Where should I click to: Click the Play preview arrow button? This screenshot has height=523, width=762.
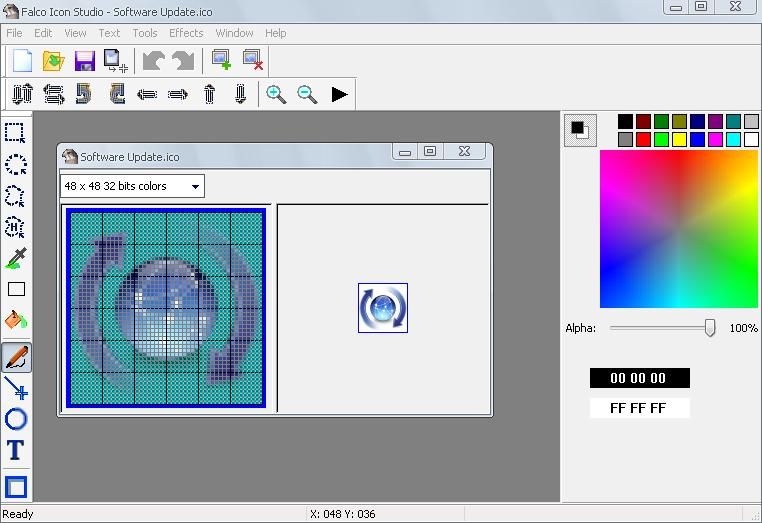340,94
